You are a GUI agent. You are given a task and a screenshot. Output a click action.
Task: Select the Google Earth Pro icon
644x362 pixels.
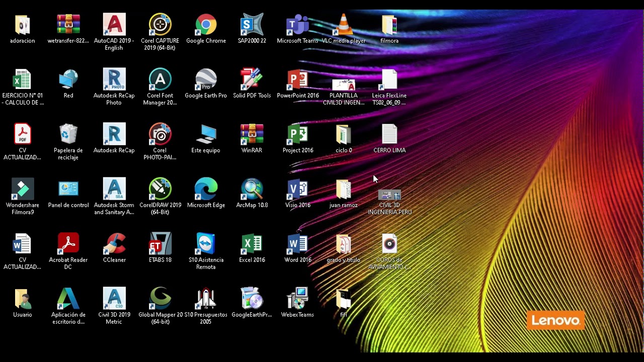coord(206,79)
